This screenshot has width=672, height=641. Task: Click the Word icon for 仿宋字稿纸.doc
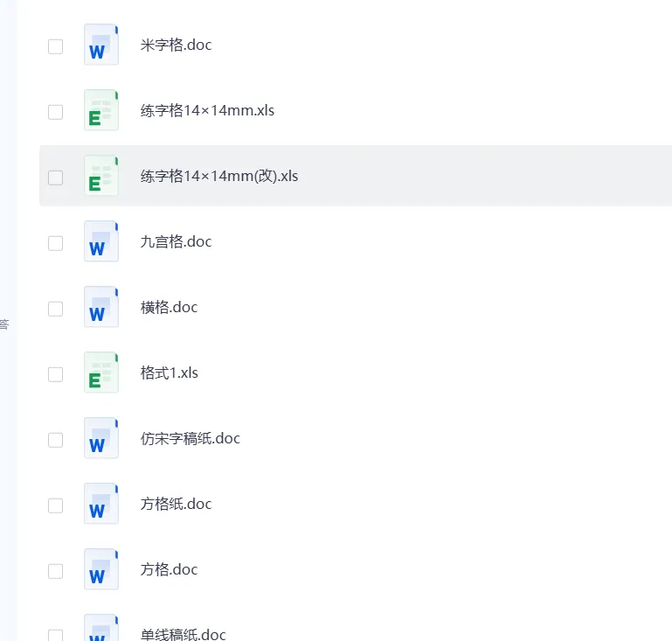[x=101, y=438]
